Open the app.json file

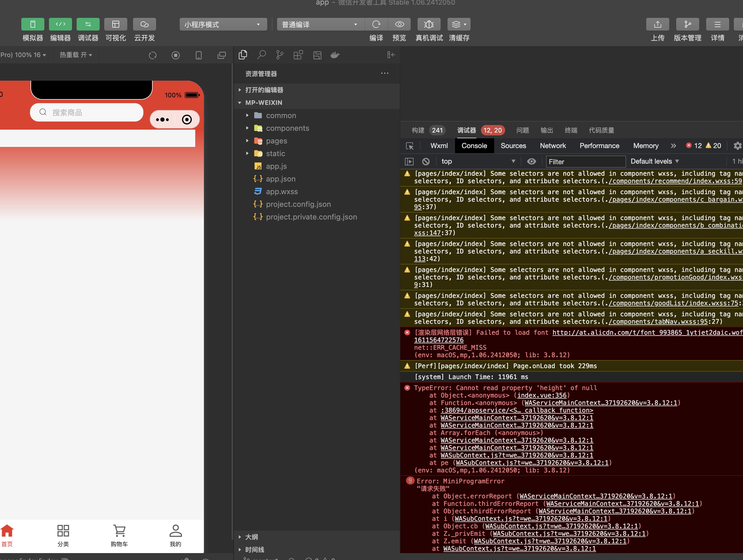317,179
